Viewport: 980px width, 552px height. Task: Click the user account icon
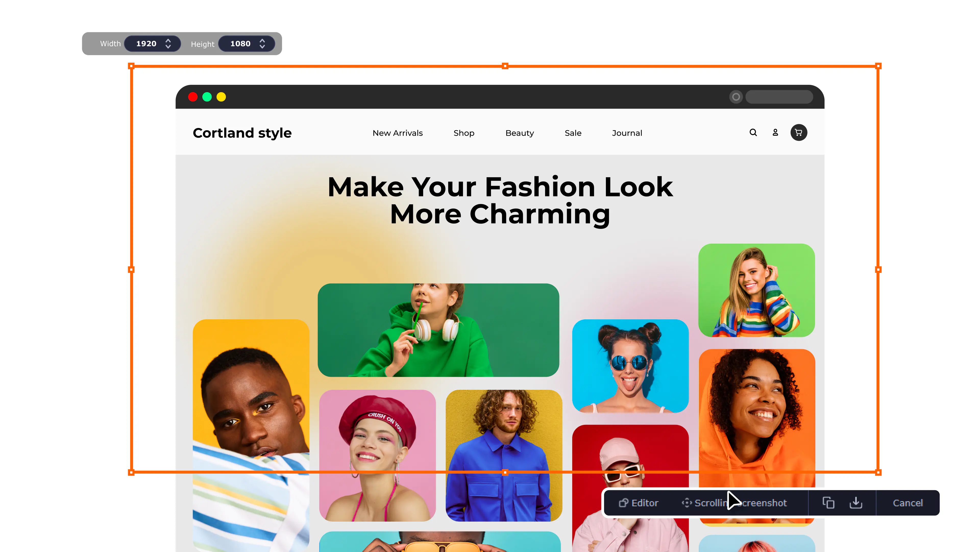tap(775, 133)
